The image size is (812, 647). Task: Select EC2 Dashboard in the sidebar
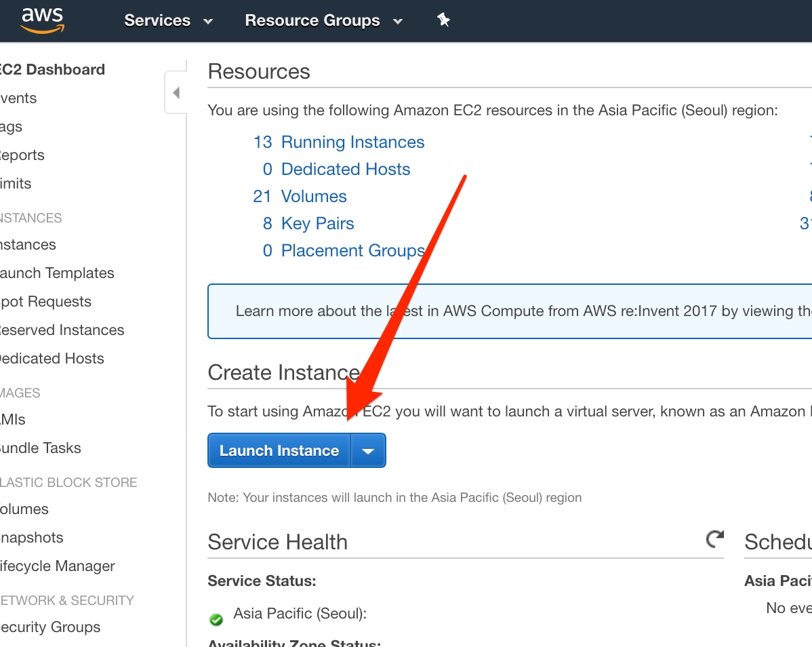click(52, 70)
